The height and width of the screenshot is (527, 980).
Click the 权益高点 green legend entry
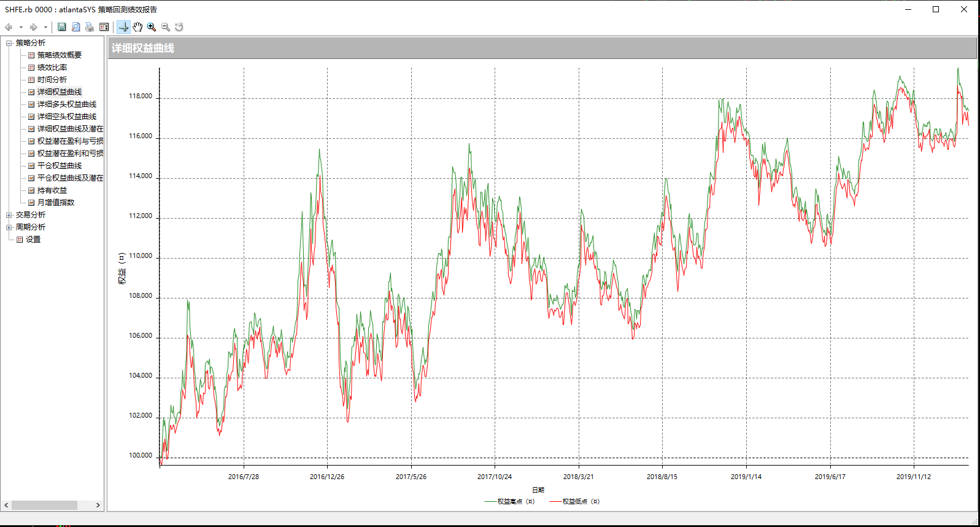tap(509, 502)
